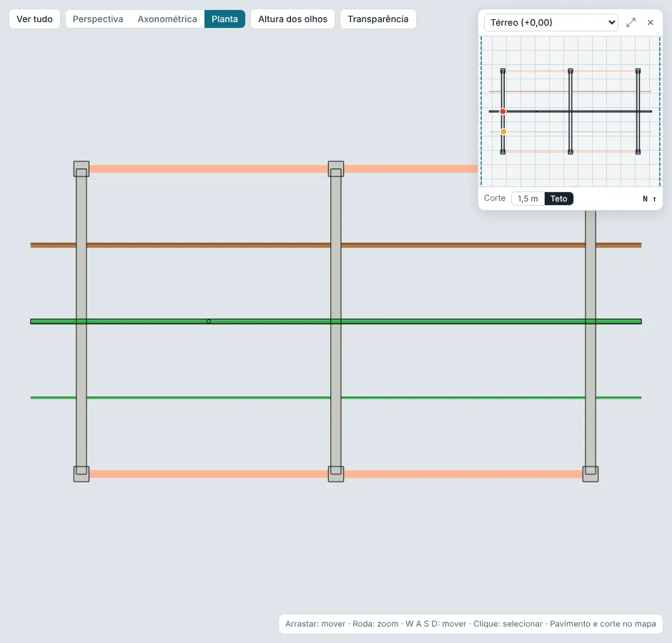
Task: Click the orange marker dot in the minimap
Action: (x=503, y=131)
